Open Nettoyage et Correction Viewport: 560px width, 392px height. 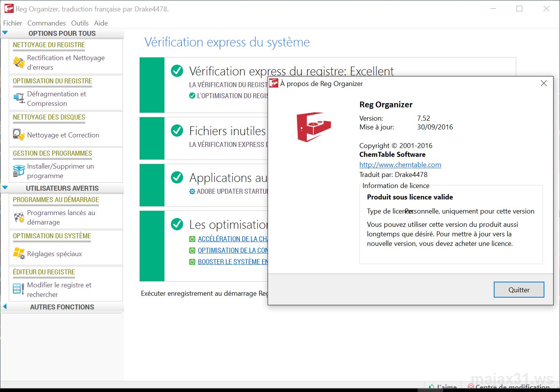(x=63, y=135)
